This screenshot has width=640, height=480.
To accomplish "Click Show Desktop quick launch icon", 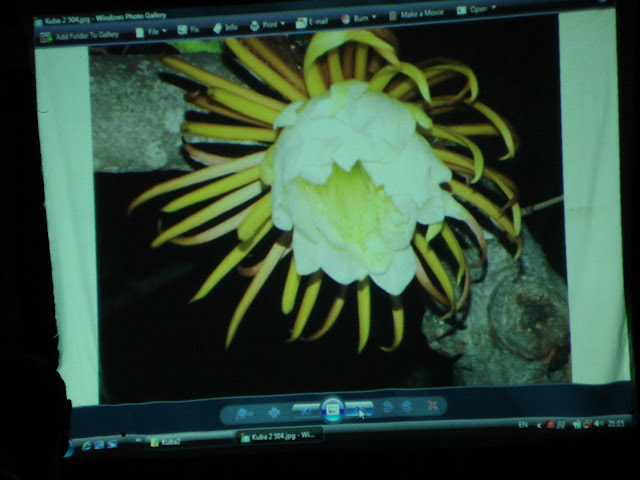I will [99, 445].
